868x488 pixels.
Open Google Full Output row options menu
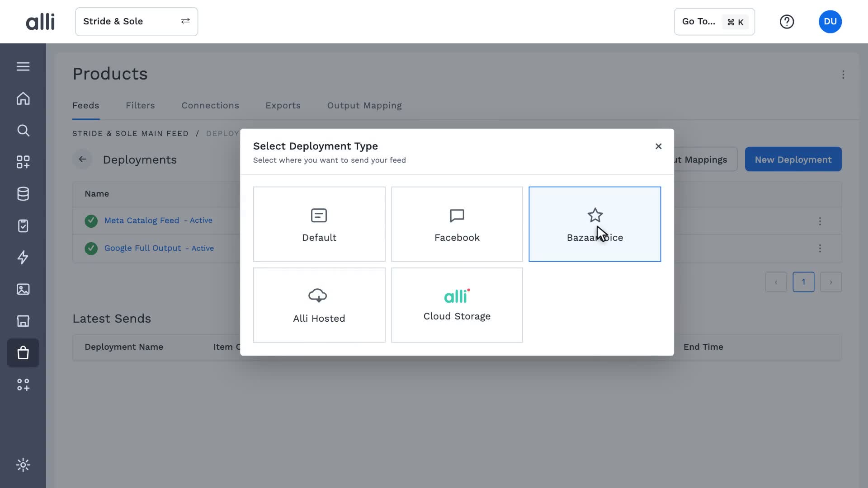820,249
